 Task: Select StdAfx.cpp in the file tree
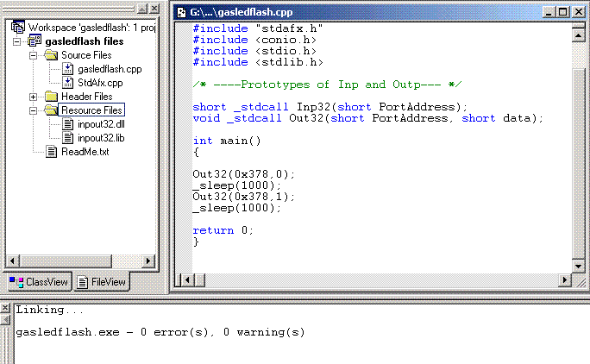[100, 83]
